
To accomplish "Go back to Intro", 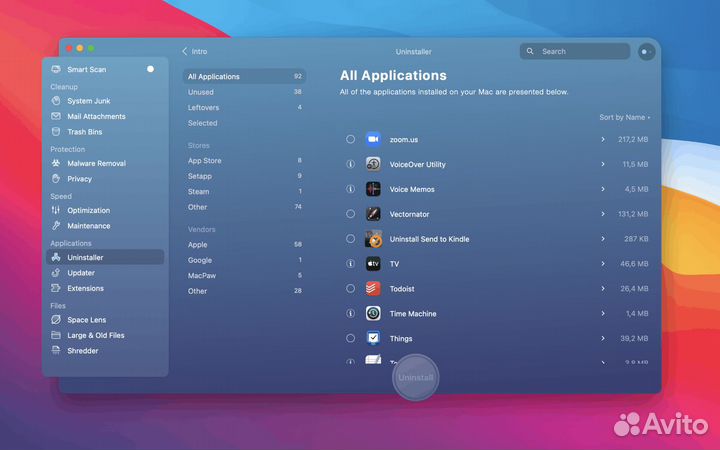I will coord(195,51).
